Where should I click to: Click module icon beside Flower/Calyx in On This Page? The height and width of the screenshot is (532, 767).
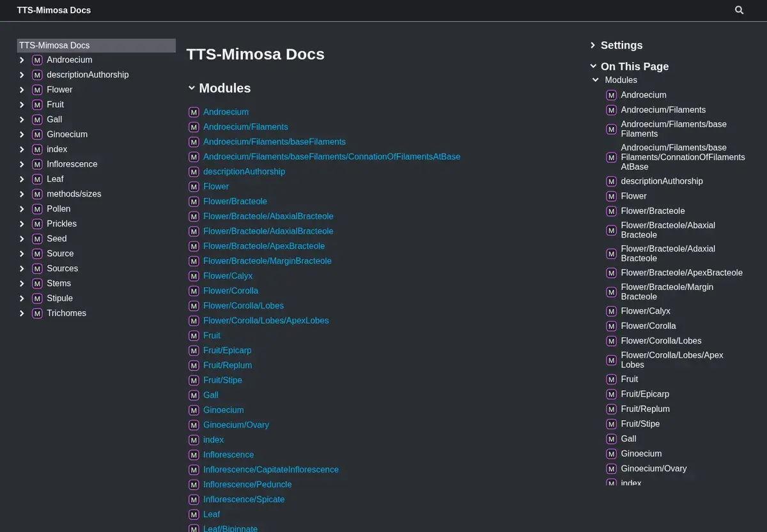point(611,312)
